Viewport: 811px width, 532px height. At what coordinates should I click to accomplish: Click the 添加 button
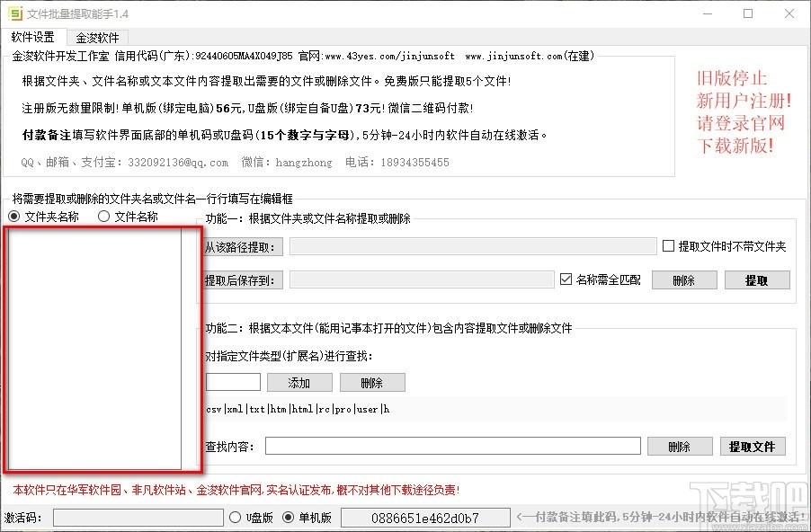(299, 383)
